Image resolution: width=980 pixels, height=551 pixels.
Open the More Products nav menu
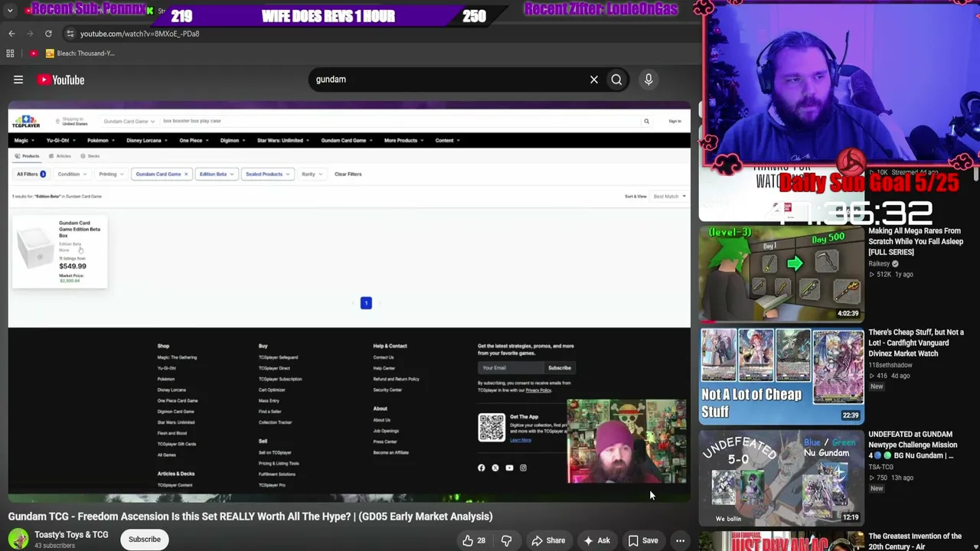coord(403,141)
